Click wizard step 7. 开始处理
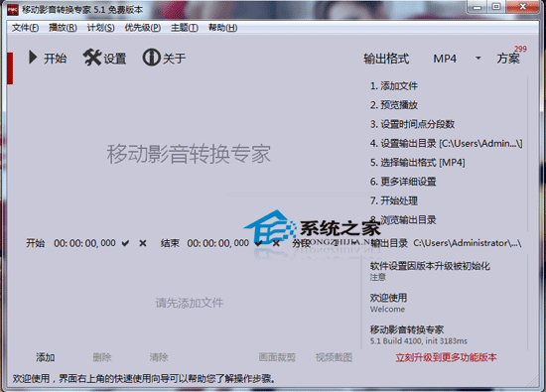Screen dimensions: 546x392 tap(394, 200)
